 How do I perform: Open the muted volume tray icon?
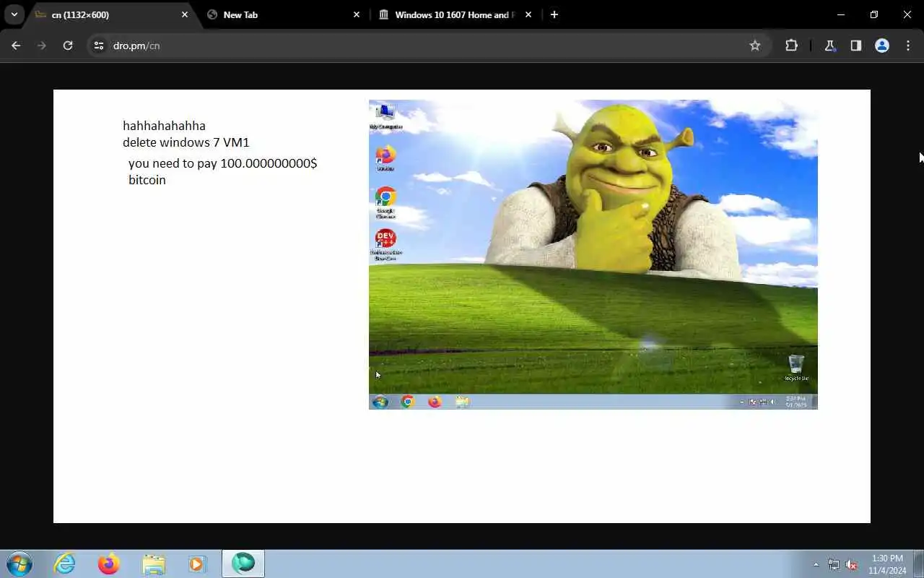tap(851, 564)
